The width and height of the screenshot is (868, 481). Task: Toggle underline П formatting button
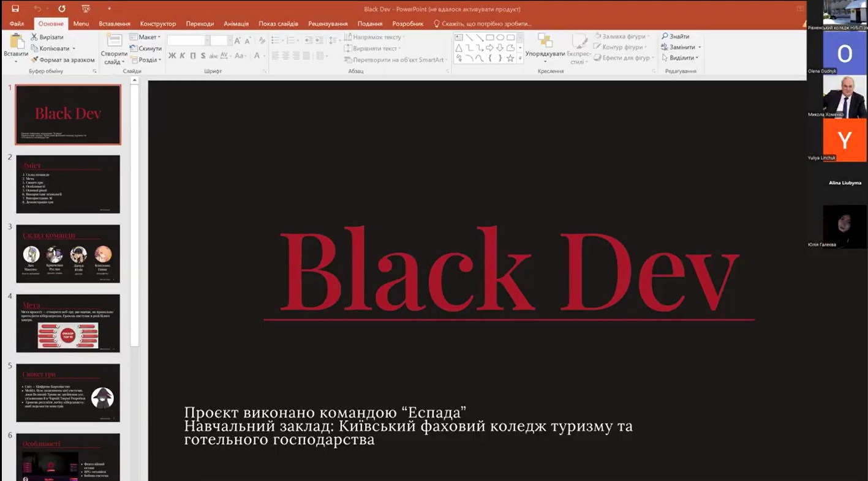[193, 56]
